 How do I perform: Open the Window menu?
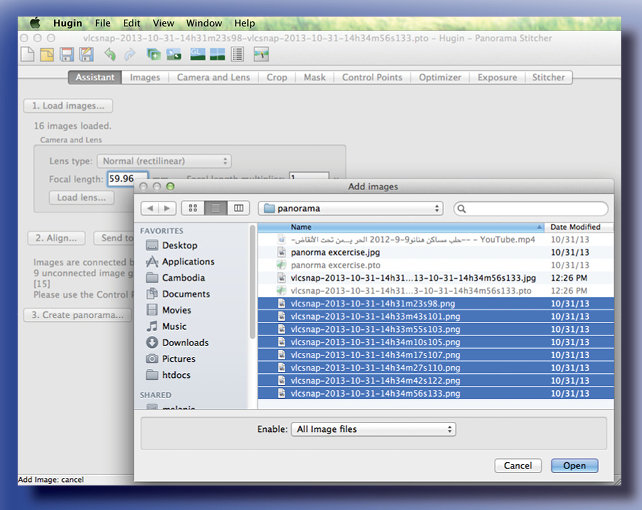point(204,23)
